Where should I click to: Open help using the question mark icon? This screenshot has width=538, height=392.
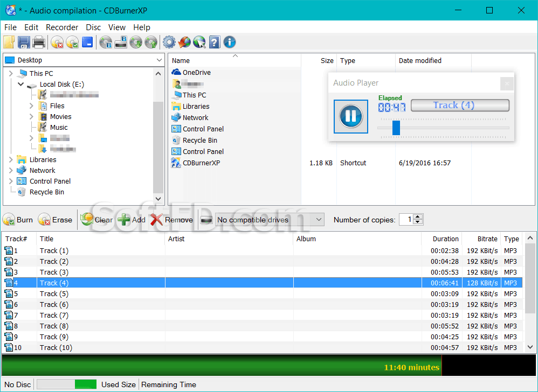click(x=215, y=42)
